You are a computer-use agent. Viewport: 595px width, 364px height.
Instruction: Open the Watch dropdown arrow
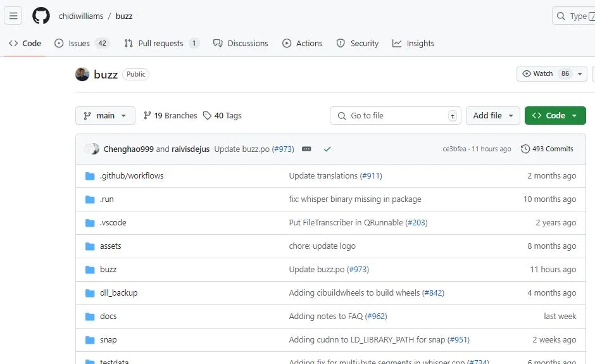[x=580, y=74]
